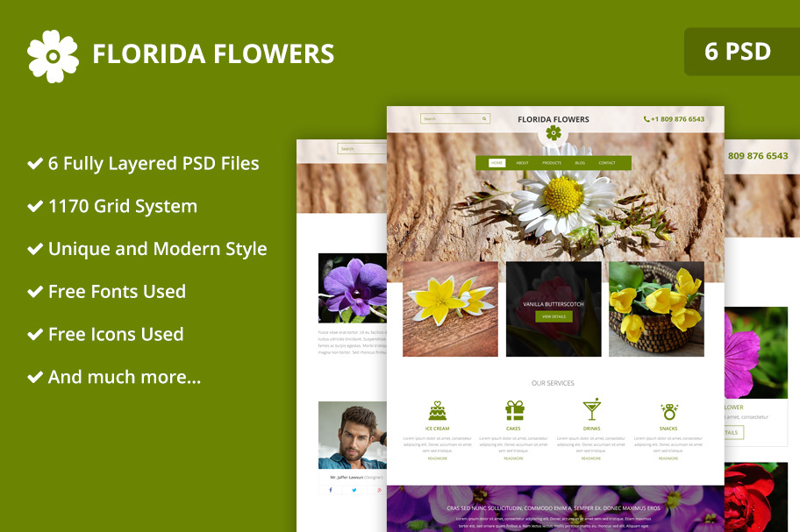Click the Twitter icon below Mr. Jaffer Lawsun
Image resolution: width=800 pixels, height=532 pixels.
pyautogui.click(x=354, y=490)
